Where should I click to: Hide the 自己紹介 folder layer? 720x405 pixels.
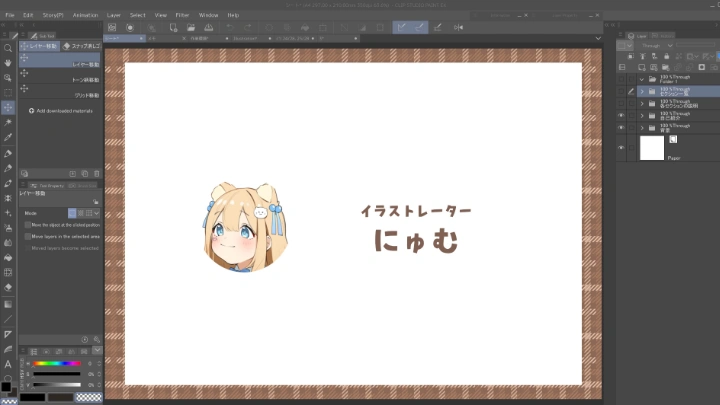[x=621, y=116]
